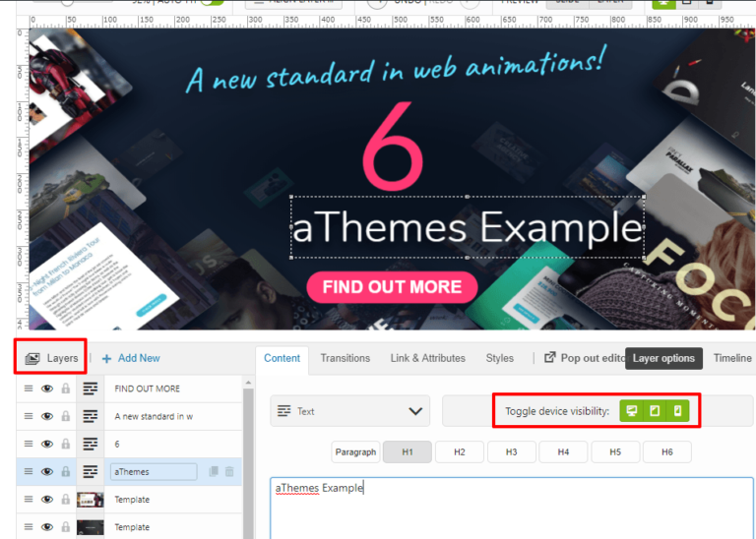Toggle visibility of the aThemes layer
The image size is (756, 539).
tap(47, 471)
